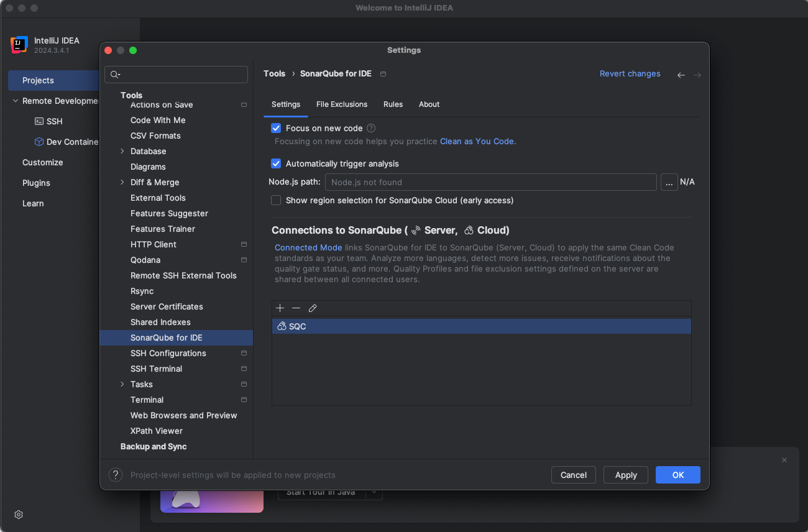Expand the Tasks settings node
The height and width of the screenshot is (532, 808).
pos(122,384)
